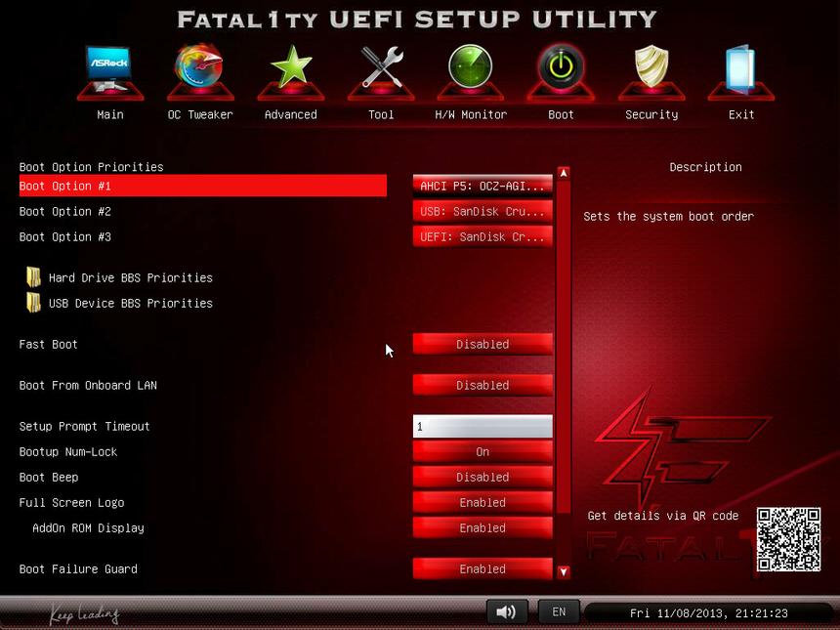840x630 pixels.
Task: Select the Boot power button icon
Action: coord(561,71)
